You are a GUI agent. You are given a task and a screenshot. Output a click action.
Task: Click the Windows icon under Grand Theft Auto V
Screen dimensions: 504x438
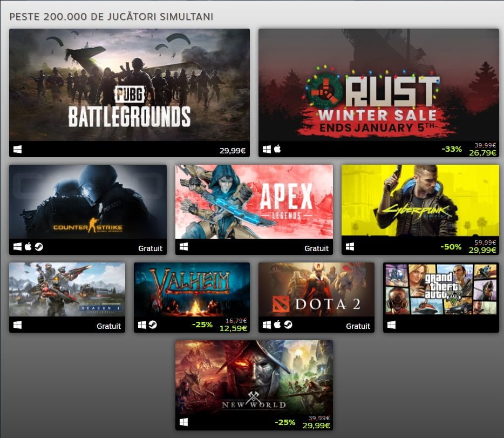coord(392,325)
